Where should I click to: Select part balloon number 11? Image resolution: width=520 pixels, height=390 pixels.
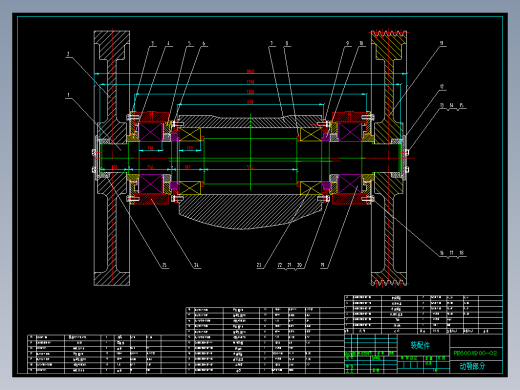point(442,43)
